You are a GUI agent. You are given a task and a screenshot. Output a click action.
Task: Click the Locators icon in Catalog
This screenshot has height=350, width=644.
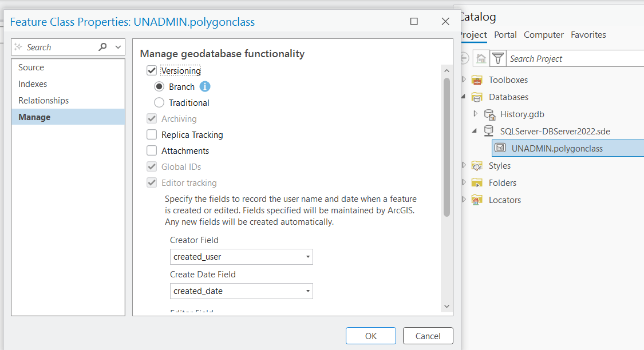tap(477, 200)
